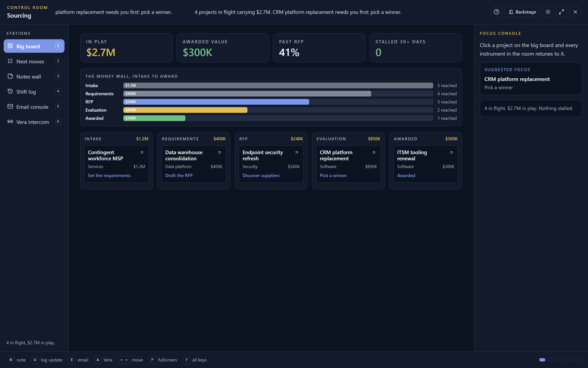Click the Notes wall page icon
This screenshot has width=588, height=368.
coord(10,76)
